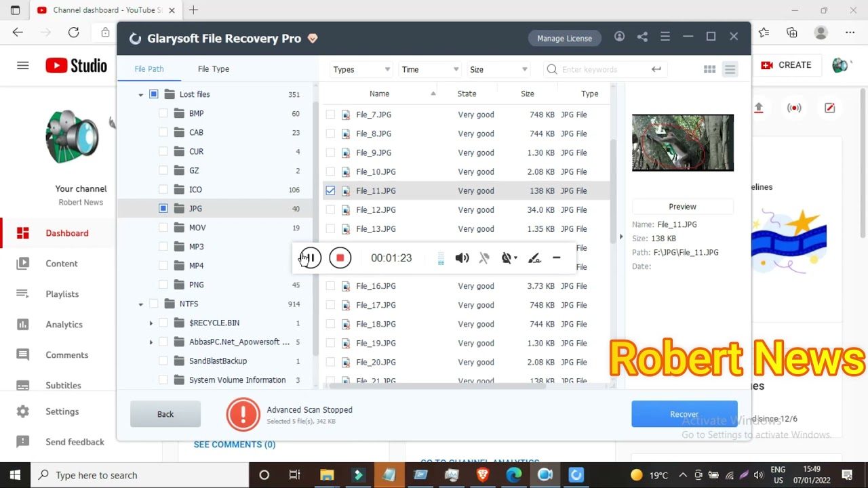The height and width of the screenshot is (488, 868).
Task: Open Brave browser from the taskbar
Action: (x=482, y=475)
